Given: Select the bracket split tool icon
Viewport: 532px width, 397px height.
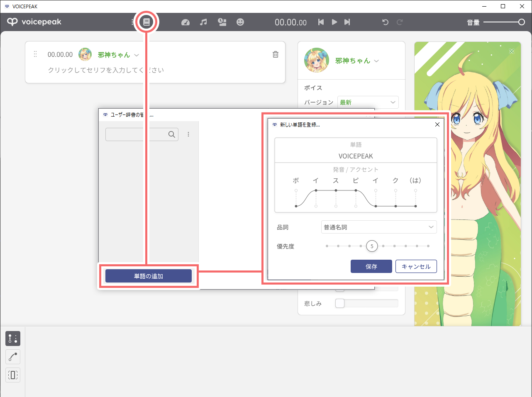Looking at the screenshot, I should (13, 375).
